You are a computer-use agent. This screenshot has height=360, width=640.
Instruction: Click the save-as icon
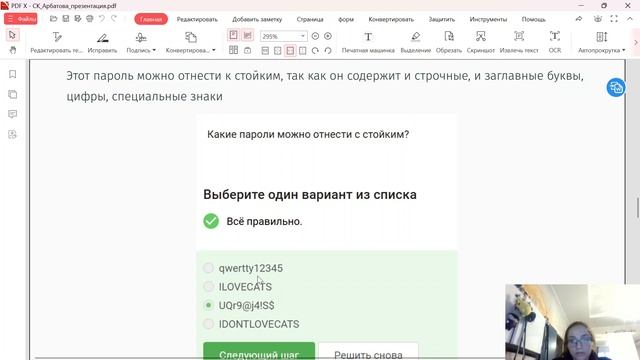tap(78, 19)
